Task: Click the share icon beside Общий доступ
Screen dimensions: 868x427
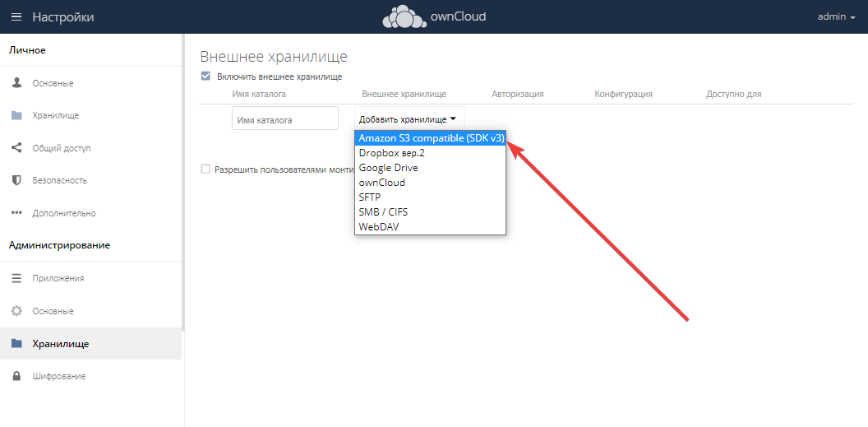Action: 16,148
